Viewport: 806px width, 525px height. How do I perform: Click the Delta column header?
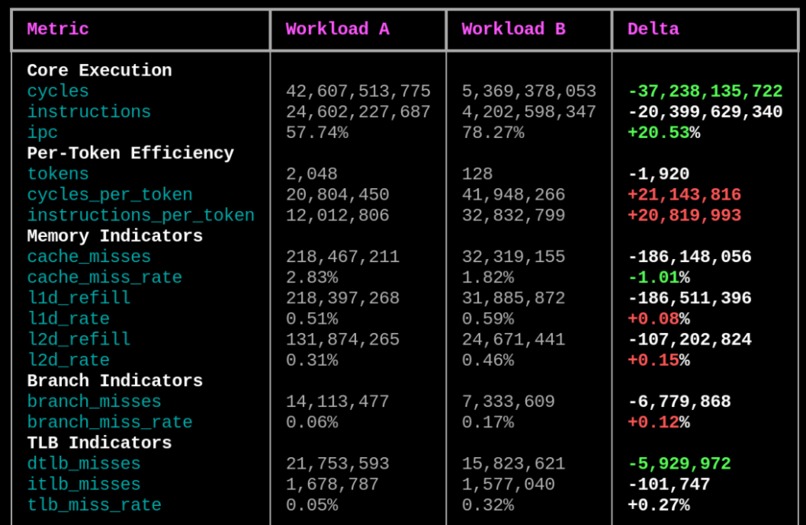[x=653, y=29]
